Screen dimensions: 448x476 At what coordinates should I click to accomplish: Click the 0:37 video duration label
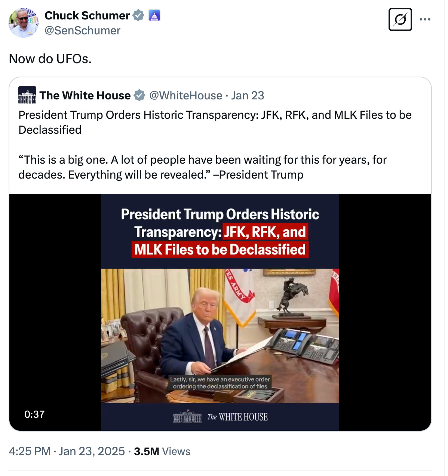coord(34,414)
